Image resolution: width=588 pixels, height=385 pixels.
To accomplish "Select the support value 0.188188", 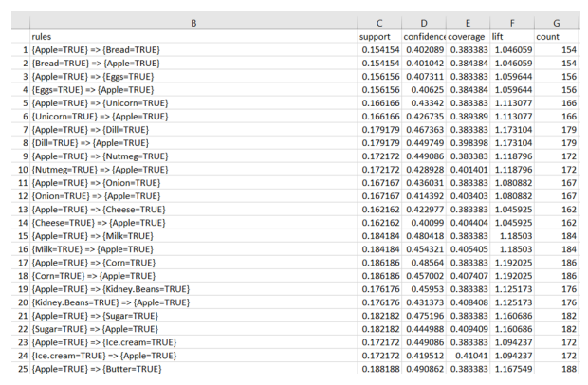I will click(x=379, y=369).
